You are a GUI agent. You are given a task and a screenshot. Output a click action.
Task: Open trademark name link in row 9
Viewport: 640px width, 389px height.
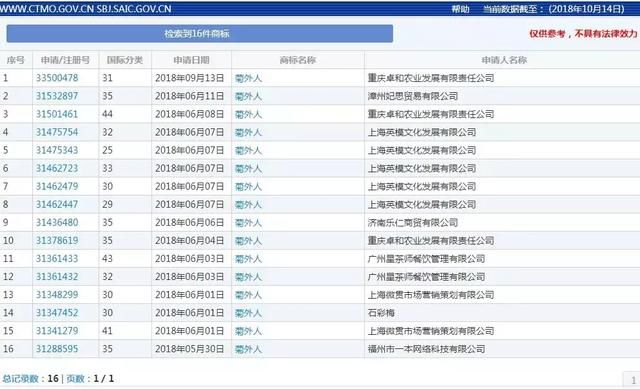pyautogui.click(x=248, y=222)
